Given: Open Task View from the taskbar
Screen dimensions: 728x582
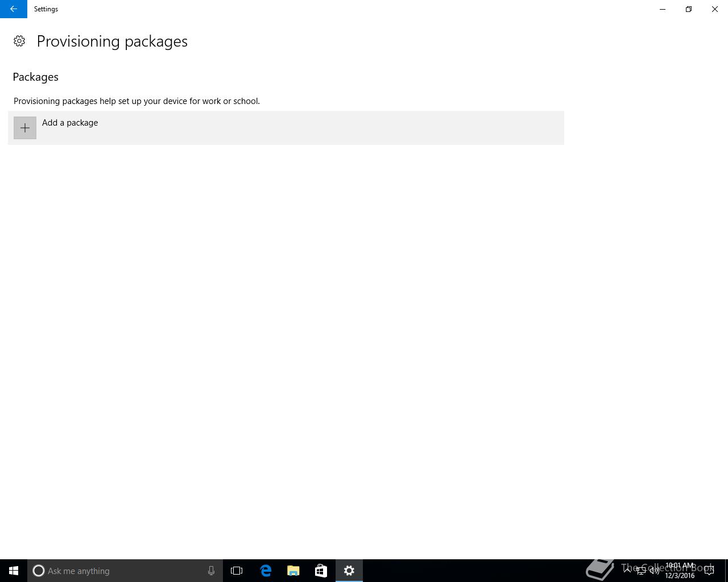Looking at the screenshot, I should (237, 571).
